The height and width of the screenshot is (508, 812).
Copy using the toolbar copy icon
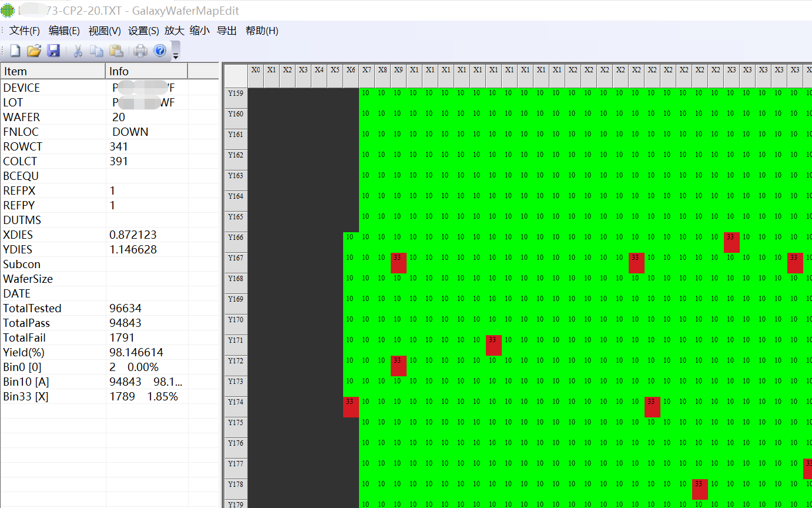click(97, 51)
